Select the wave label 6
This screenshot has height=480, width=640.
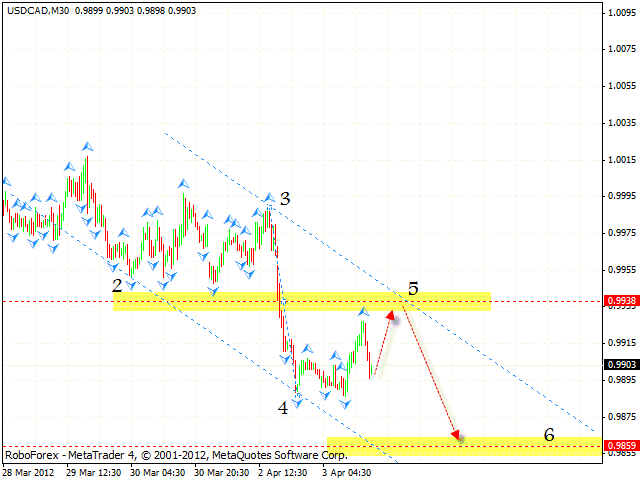549,435
